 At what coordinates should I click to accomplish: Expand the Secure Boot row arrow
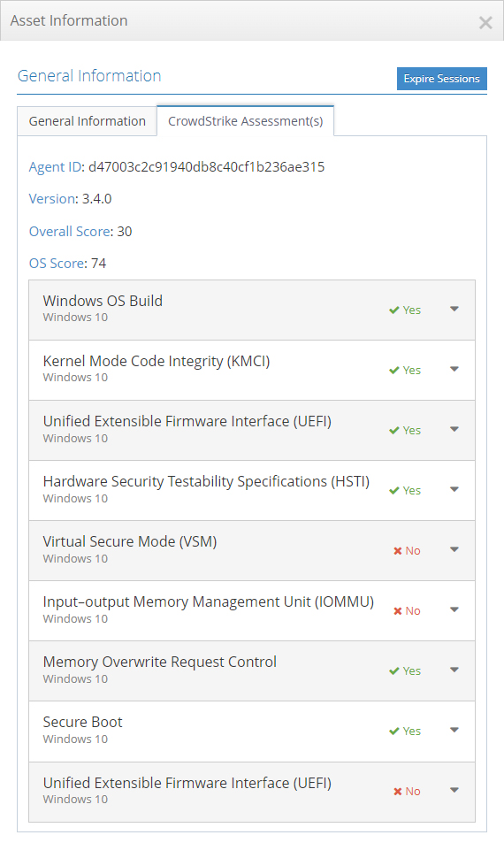point(454,731)
